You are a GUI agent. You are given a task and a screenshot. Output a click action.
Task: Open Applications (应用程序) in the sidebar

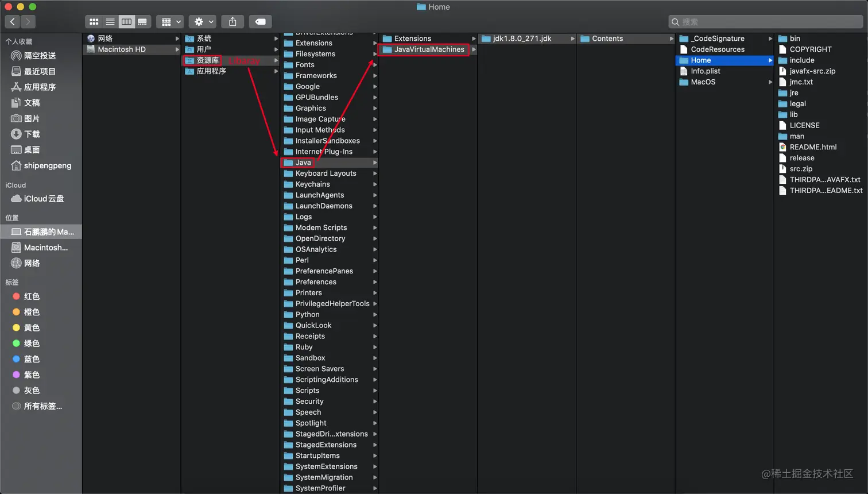(41, 87)
